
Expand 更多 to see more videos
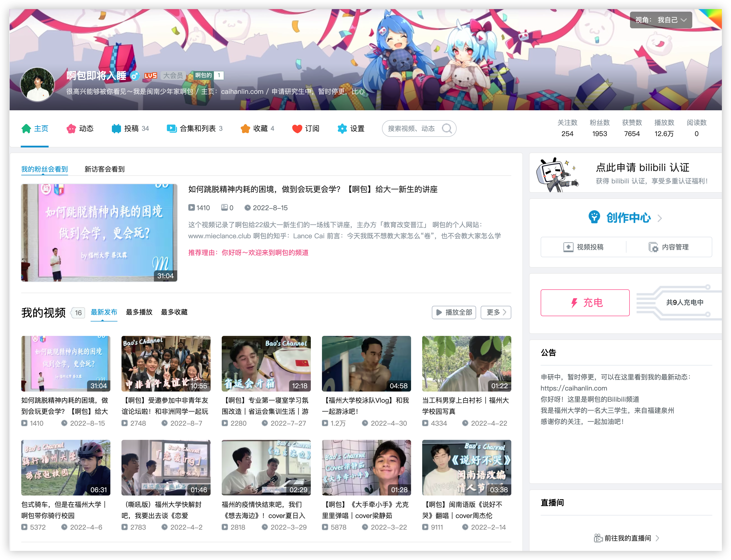coord(496,312)
